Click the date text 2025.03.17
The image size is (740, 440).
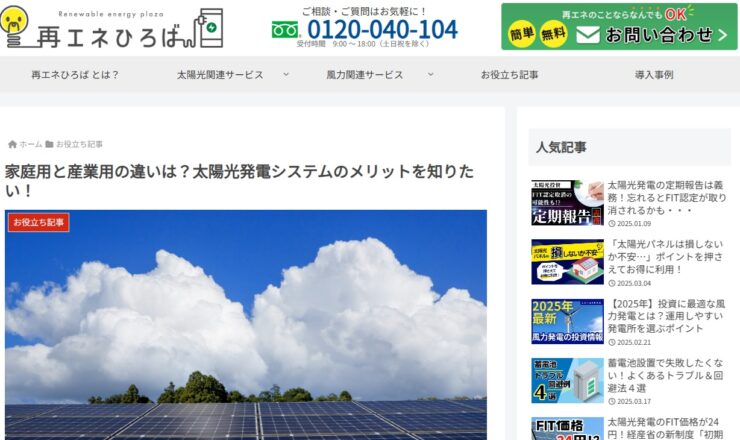(634, 402)
